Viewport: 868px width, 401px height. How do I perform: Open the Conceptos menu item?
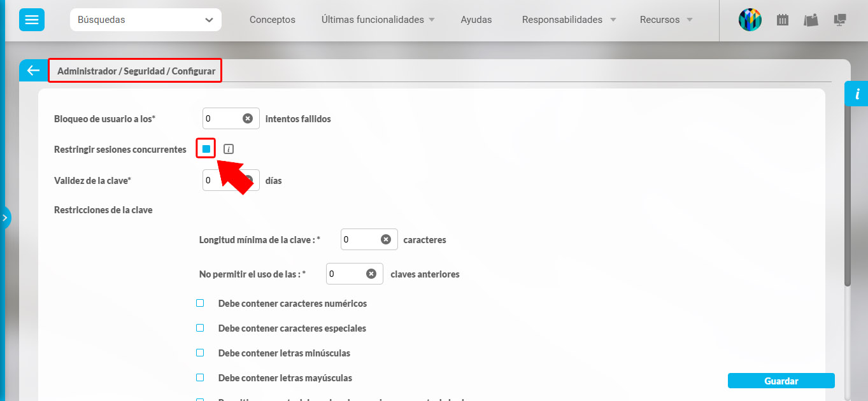tap(272, 20)
